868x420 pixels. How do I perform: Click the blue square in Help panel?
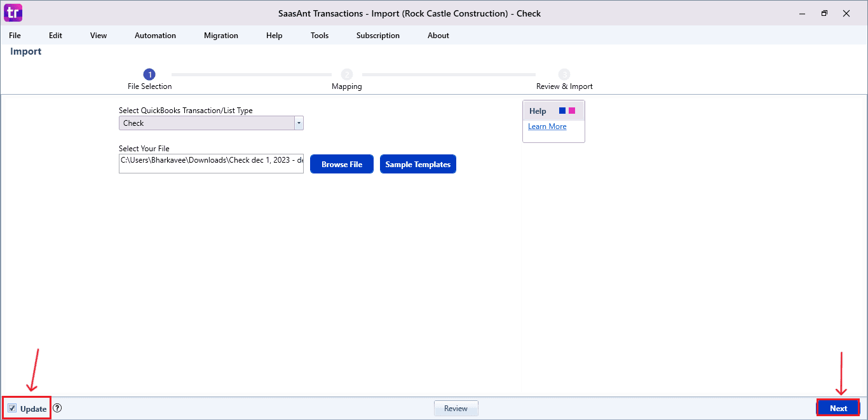pyautogui.click(x=562, y=111)
